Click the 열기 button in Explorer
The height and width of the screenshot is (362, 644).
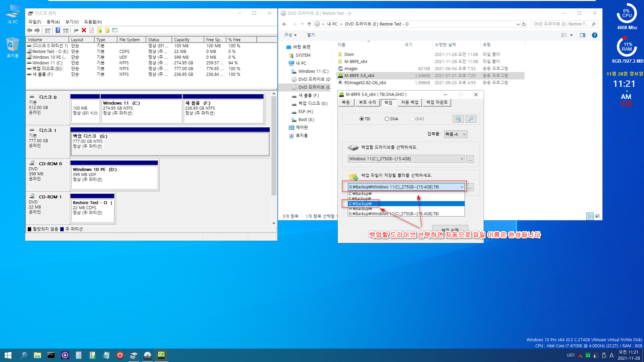click(x=311, y=35)
